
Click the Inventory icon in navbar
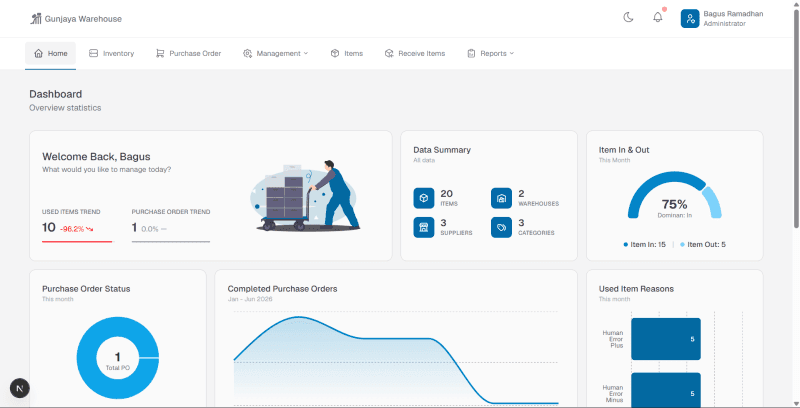click(x=93, y=54)
